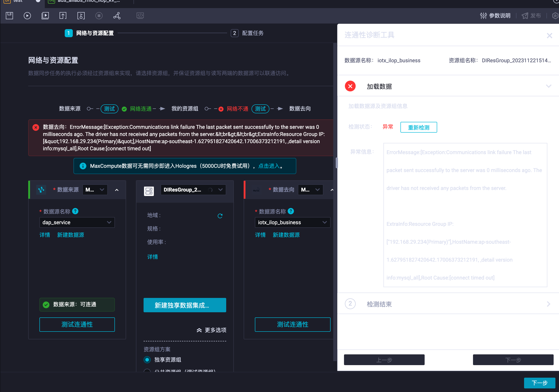
Task: Open the operations center node icon
Action: pyautogui.click(x=117, y=16)
